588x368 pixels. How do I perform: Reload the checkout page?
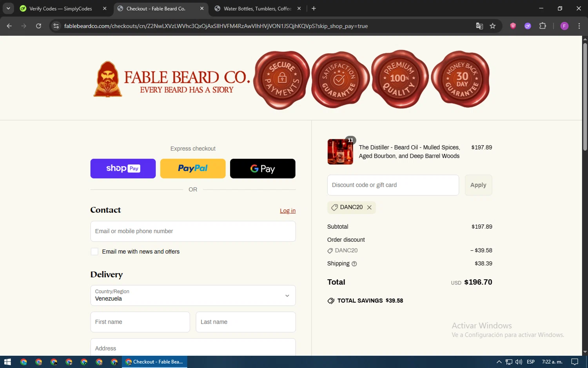38,26
